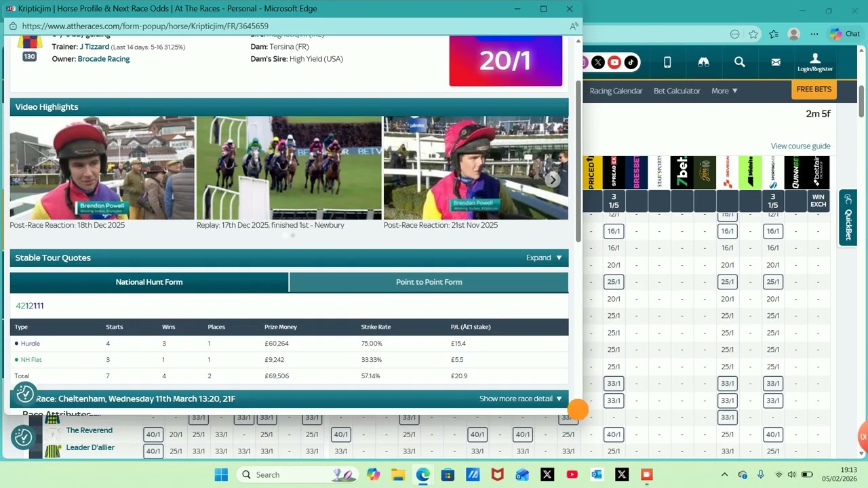Expand Show more race detail
Viewport: 868px width, 488px height.
pyautogui.click(x=520, y=399)
